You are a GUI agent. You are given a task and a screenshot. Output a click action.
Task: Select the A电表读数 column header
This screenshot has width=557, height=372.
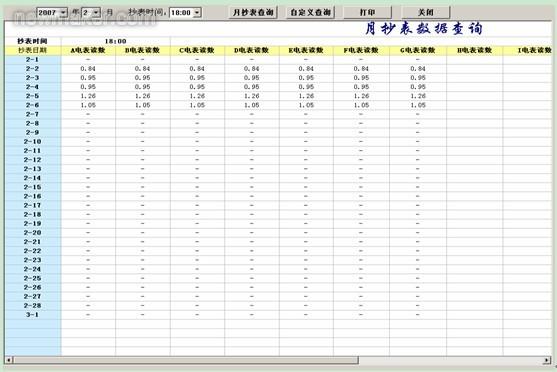[x=88, y=50]
